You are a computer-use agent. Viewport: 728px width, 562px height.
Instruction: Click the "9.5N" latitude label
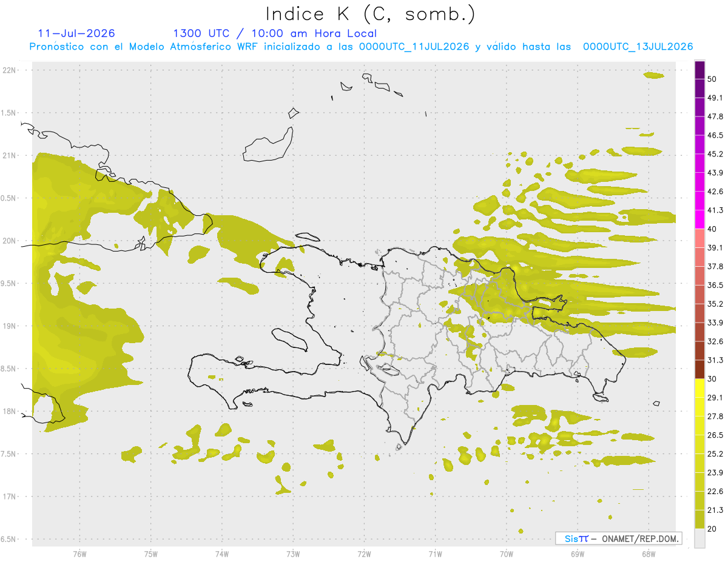9,283
